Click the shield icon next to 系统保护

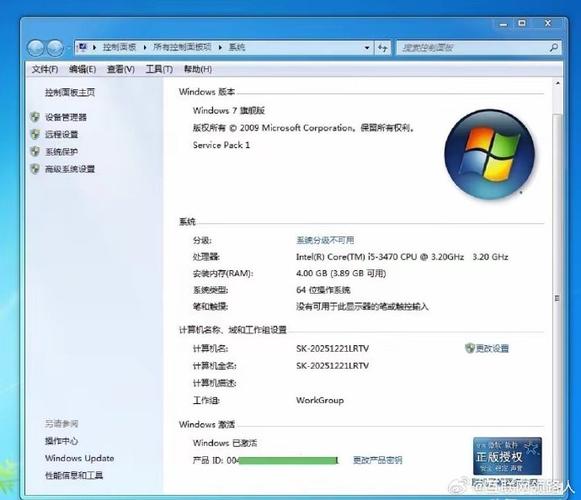[35, 151]
